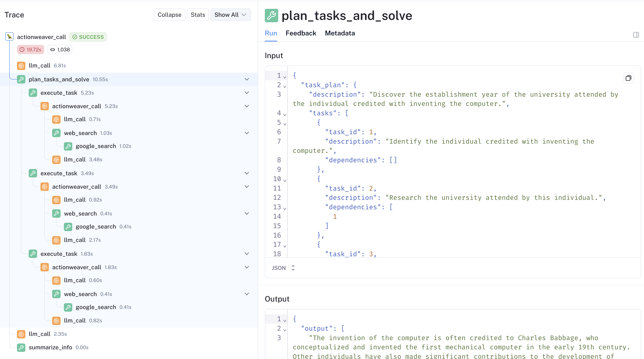Open the Show All dropdown
Screen dimensions: 644x359
tap(230, 15)
